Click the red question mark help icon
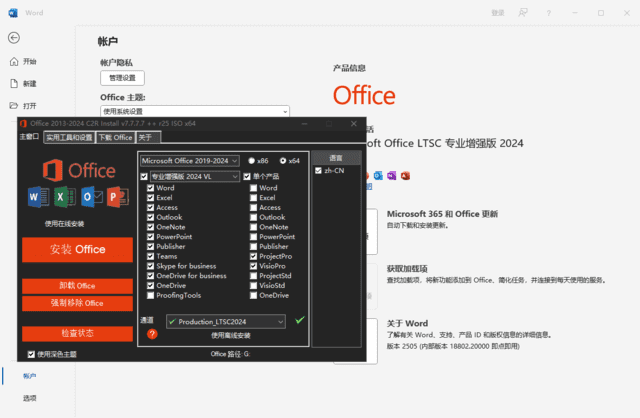 pyautogui.click(x=152, y=334)
